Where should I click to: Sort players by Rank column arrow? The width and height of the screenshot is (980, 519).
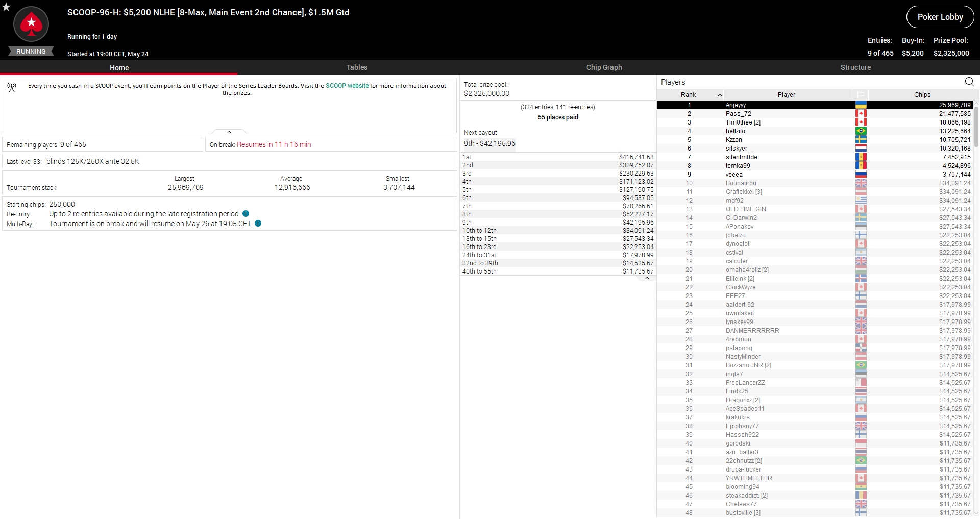720,95
